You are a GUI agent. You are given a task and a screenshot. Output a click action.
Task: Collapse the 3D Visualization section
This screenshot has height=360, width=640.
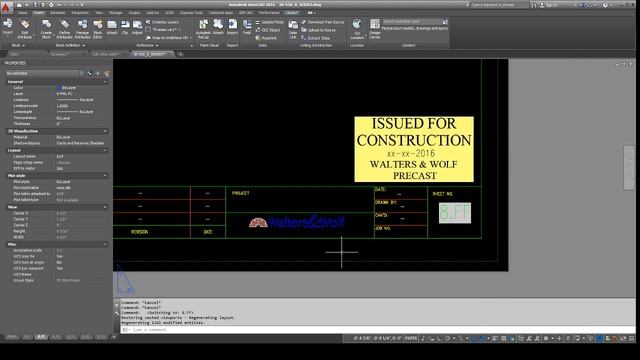105,131
